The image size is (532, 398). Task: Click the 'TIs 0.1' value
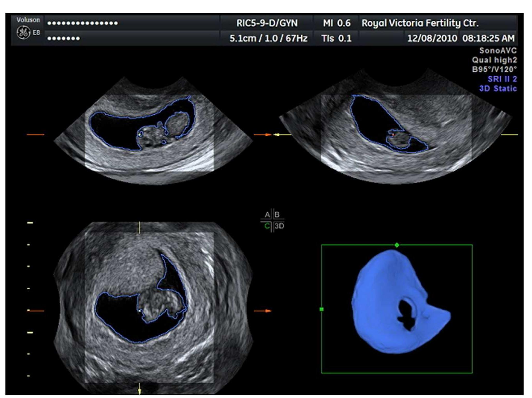tap(336, 39)
